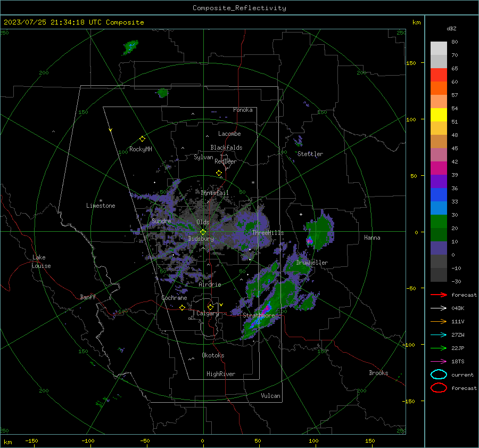Screen dimensions: 479x448
Task: Click the Airdrie city label
Action: coord(210,284)
